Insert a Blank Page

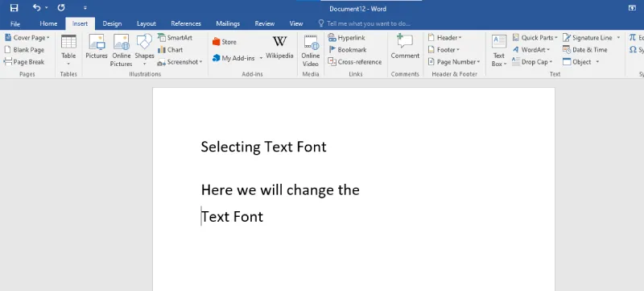[24, 50]
